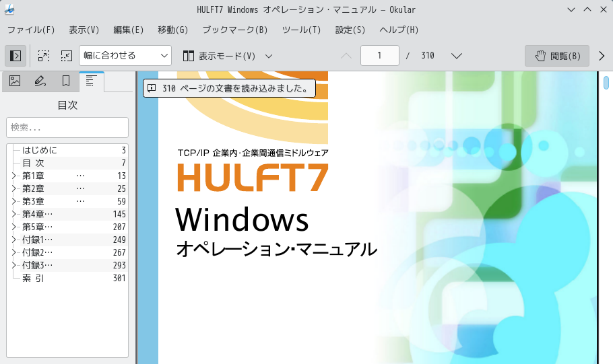The height and width of the screenshot is (364, 613).
Task: Expand 第3章 tree node
Action: pos(13,202)
